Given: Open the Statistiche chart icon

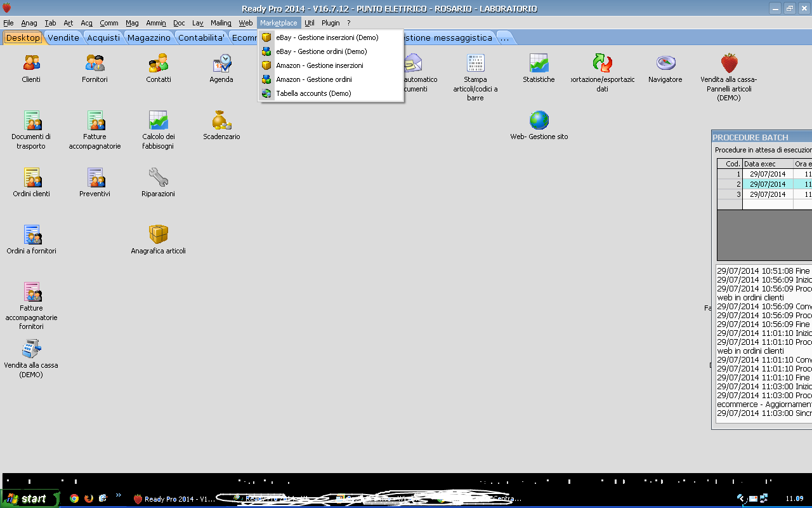Looking at the screenshot, I should coord(539,63).
